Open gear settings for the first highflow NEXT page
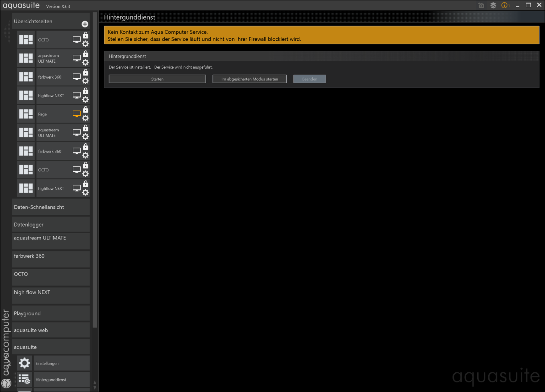 (85, 99)
